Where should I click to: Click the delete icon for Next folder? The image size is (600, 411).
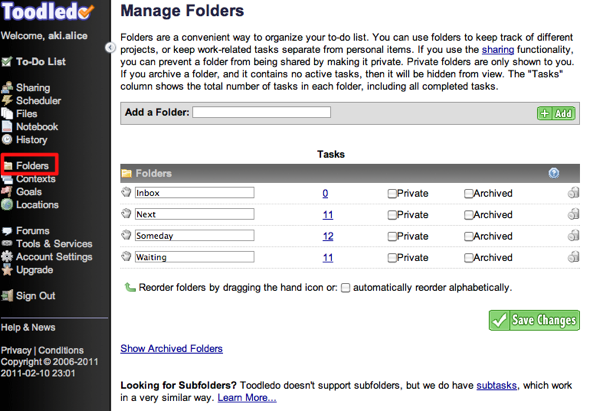(x=573, y=214)
